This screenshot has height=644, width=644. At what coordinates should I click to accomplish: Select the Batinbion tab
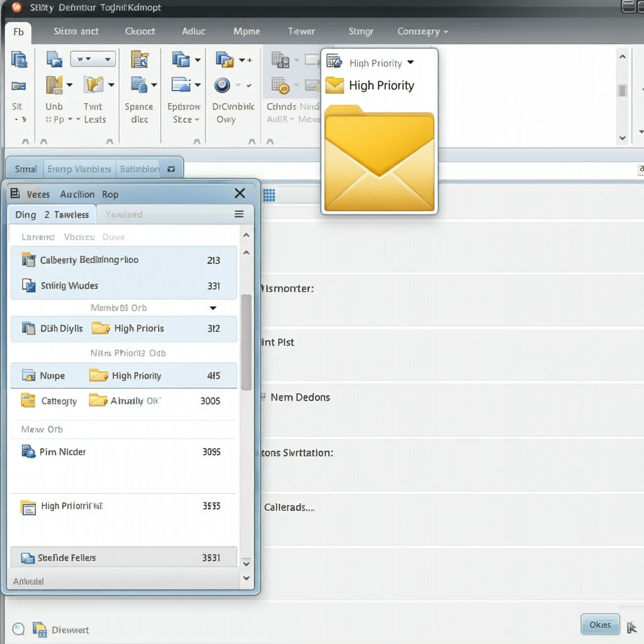tap(140, 169)
